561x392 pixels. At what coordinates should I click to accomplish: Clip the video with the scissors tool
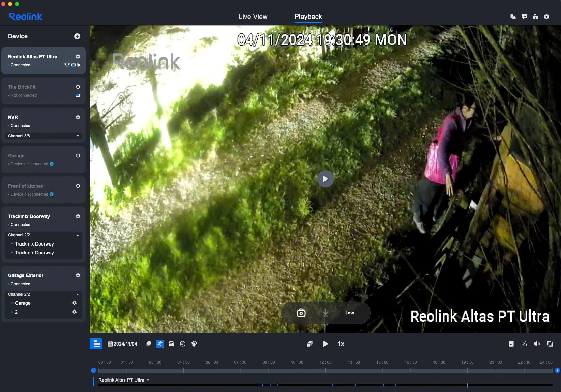524,344
